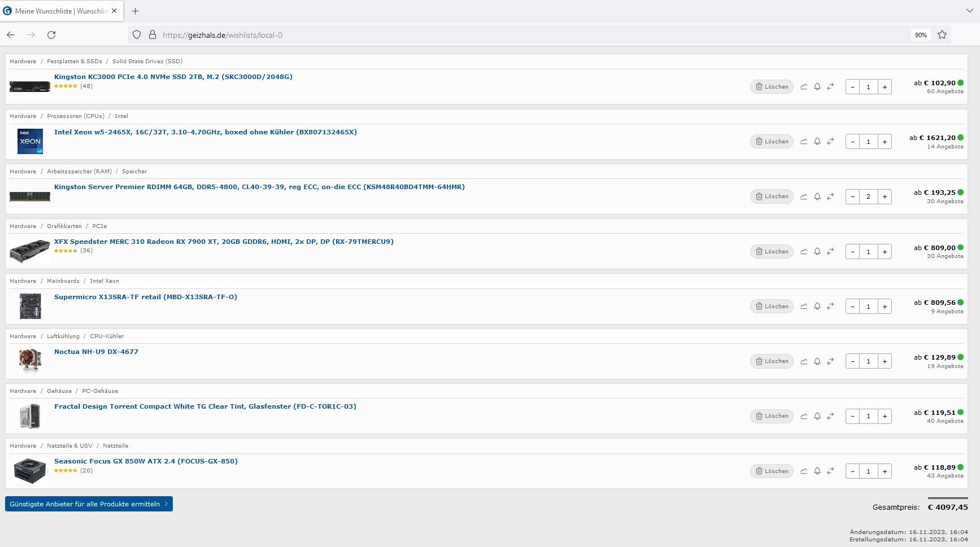The height and width of the screenshot is (547, 980).
Task: Open Seasonic Focus GX 850W product link
Action: 146,461
